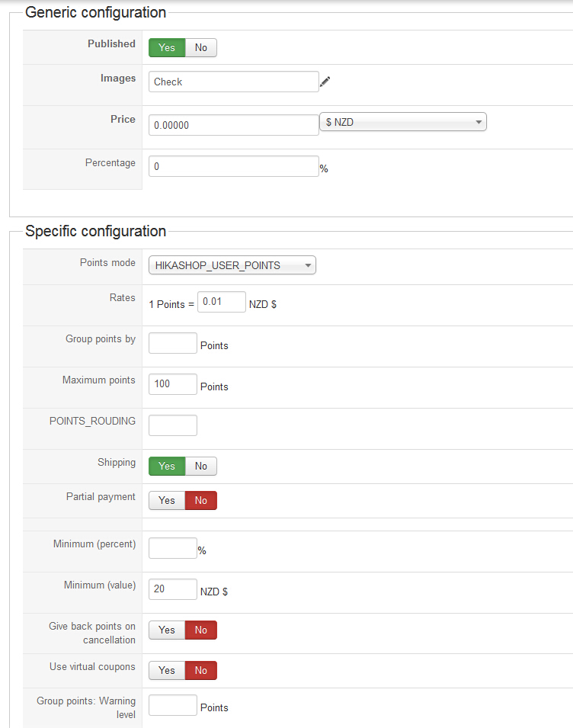Enable Give back points on cancellation
This screenshot has height=728, width=573.
(x=167, y=630)
